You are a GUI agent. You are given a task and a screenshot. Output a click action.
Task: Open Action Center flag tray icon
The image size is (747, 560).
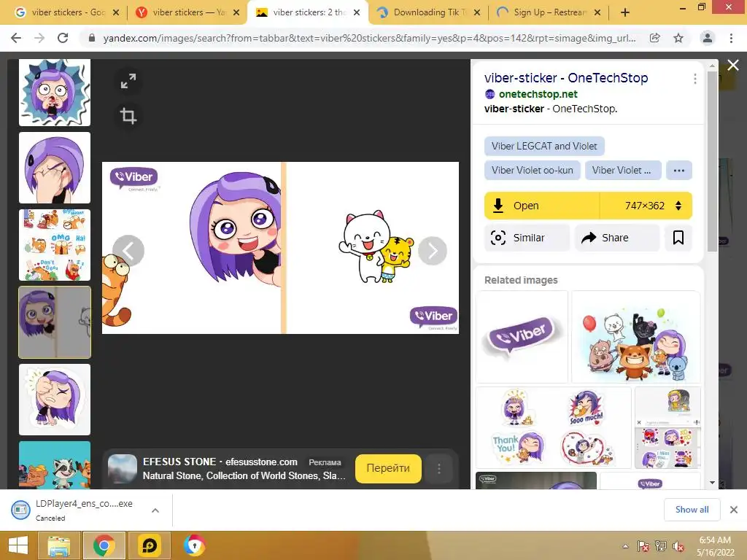click(643, 546)
